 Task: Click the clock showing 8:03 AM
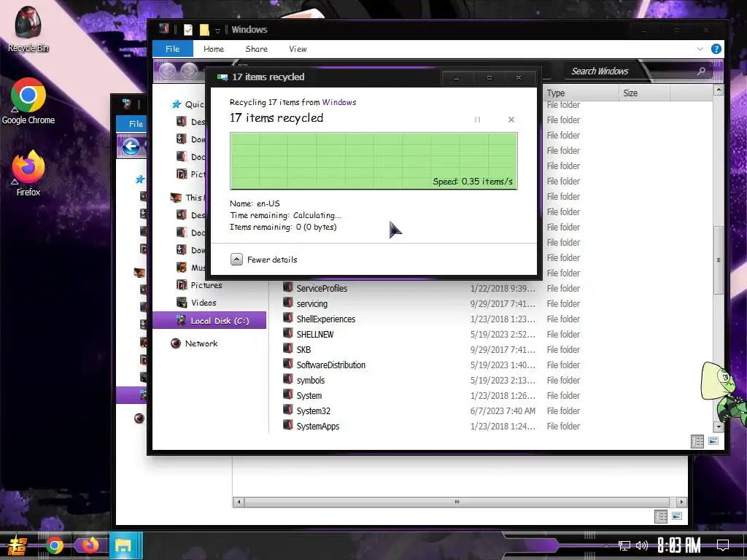pyautogui.click(x=678, y=545)
